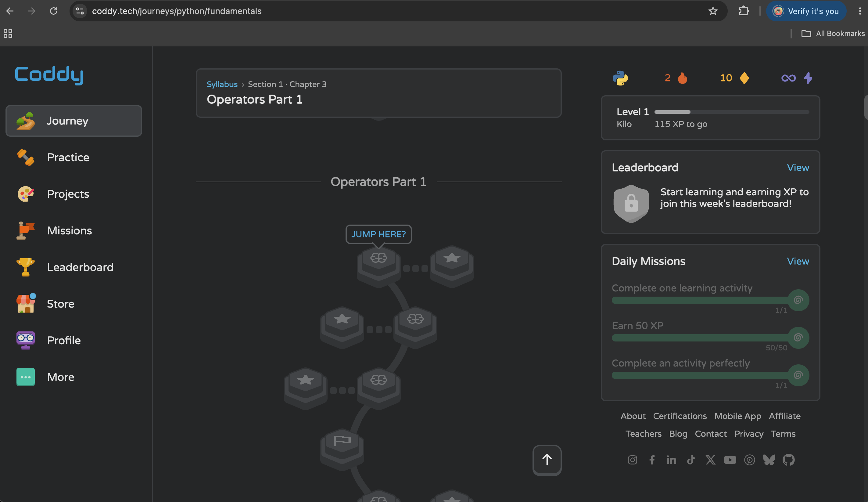Open the About footer link
Screen dimensions: 868x502
coord(633,416)
